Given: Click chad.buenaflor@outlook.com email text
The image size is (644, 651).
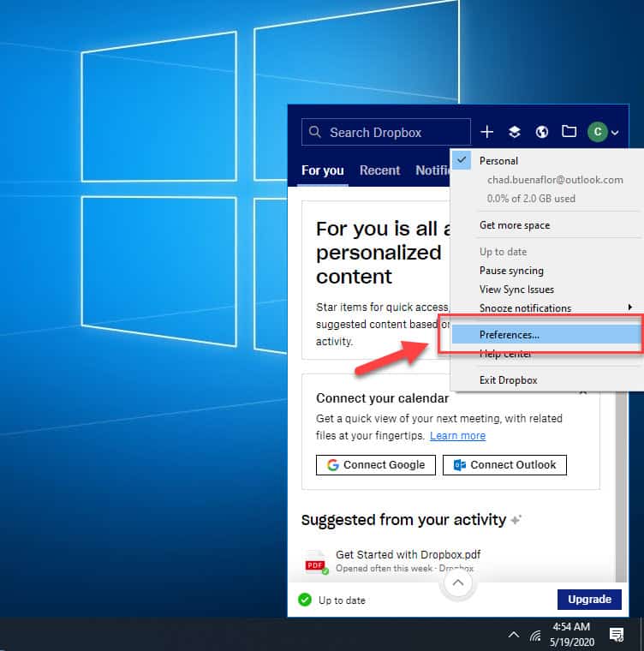Looking at the screenshot, I should tap(555, 180).
